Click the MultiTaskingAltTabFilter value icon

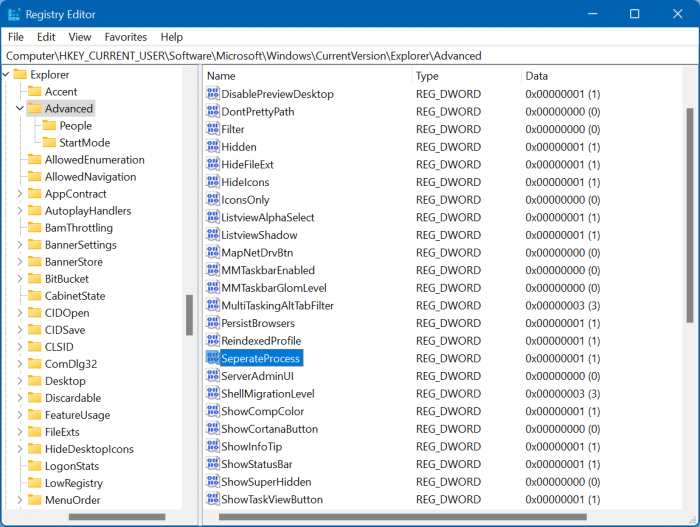tap(212, 305)
